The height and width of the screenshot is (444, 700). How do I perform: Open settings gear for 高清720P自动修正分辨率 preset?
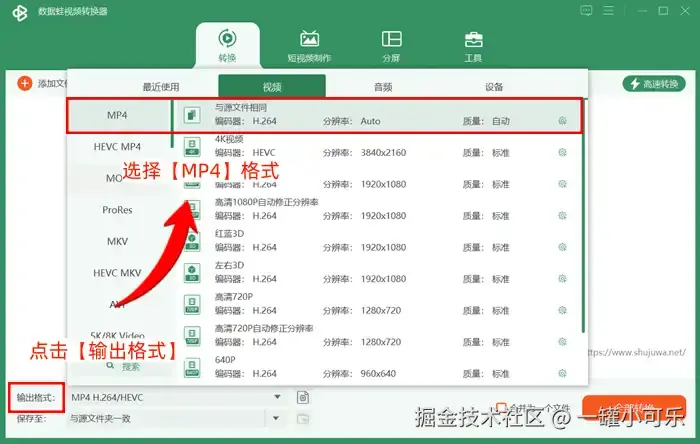pos(562,342)
